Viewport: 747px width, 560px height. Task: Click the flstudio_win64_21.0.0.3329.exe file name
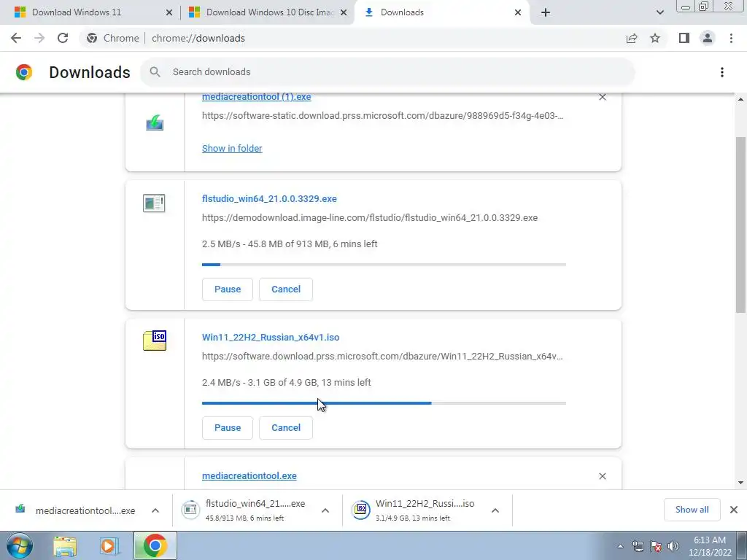pyautogui.click(x=269, y=198)
